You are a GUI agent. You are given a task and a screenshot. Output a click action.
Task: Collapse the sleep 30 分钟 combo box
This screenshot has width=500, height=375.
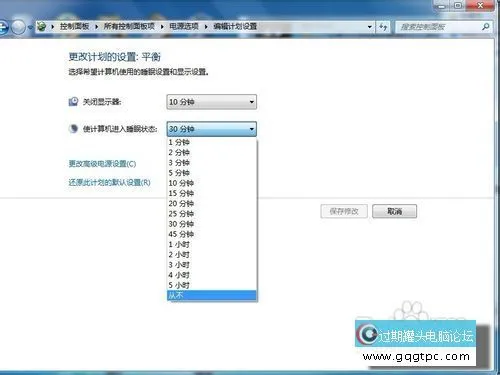pos(212,129)
